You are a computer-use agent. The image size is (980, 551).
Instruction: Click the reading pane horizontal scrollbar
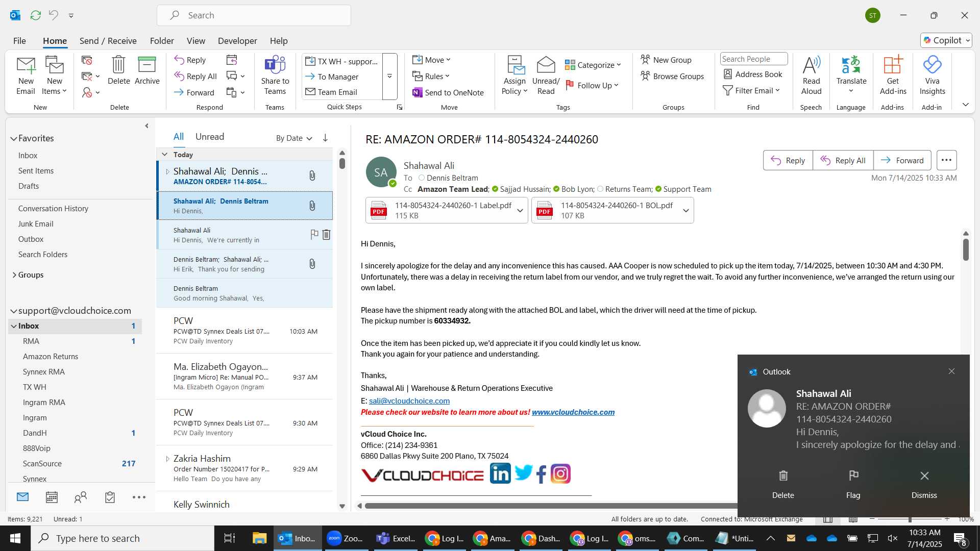pos(551,506)
